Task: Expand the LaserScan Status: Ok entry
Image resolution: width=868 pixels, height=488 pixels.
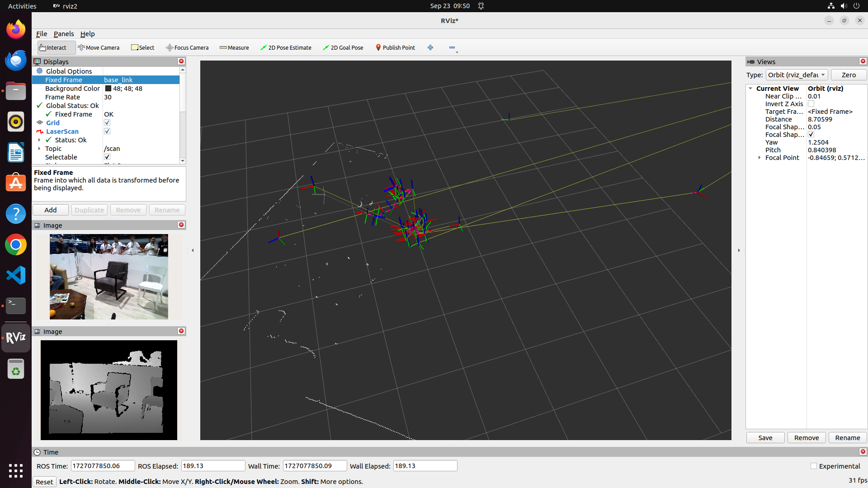Action: tap(39, 140)
